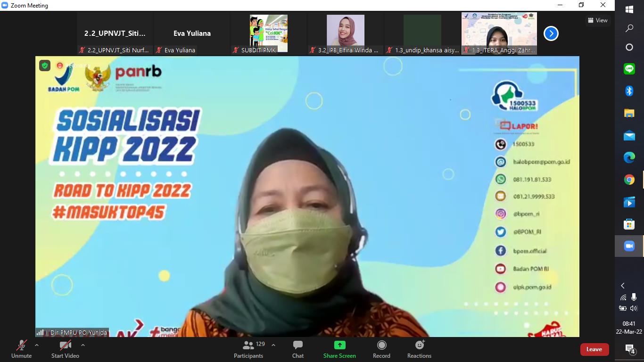Open Movies & TV app in the taskbar
This screenshot has width=644, height=362.
(629, 202)
